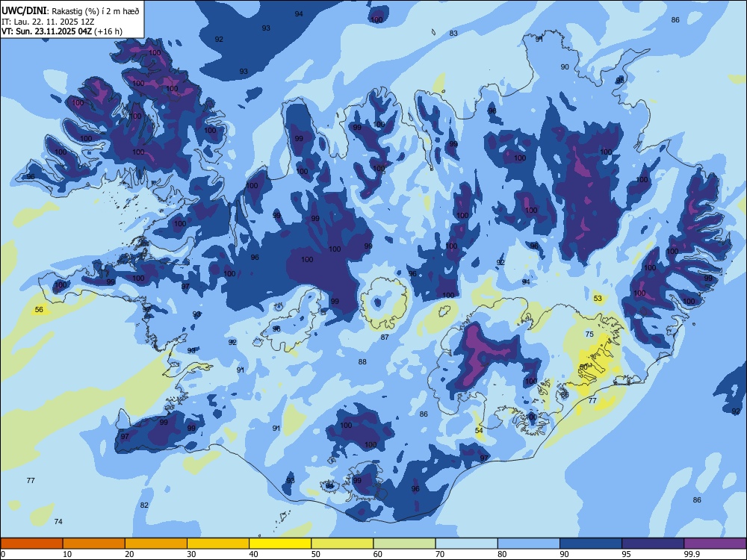
Task: Click the dark orange 0–10 legend swatch
Action: [x=31, y=544]
